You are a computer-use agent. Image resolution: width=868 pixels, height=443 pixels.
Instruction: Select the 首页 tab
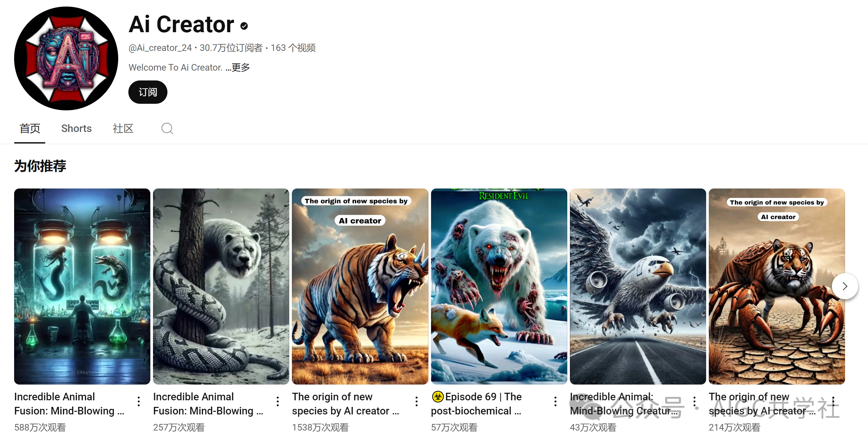point(30,128)
